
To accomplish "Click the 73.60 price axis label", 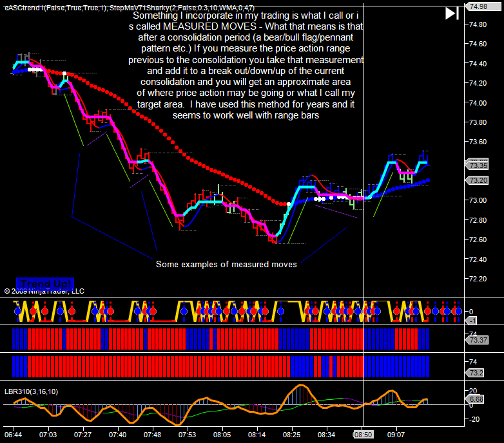I will [478, 142].
